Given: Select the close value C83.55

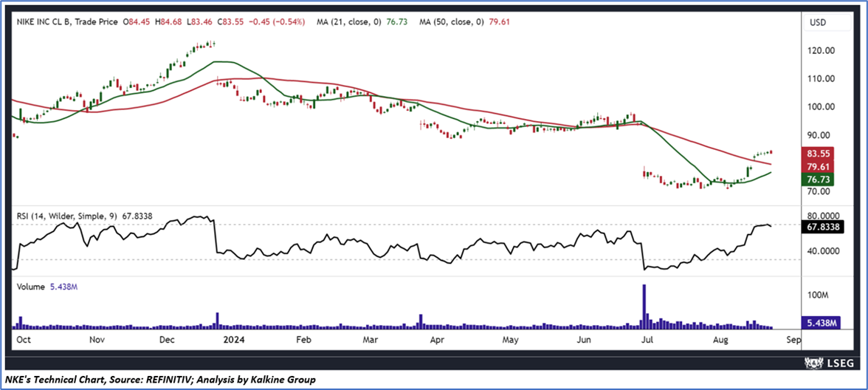Looking at the screenshot, I should click(232, 22).
